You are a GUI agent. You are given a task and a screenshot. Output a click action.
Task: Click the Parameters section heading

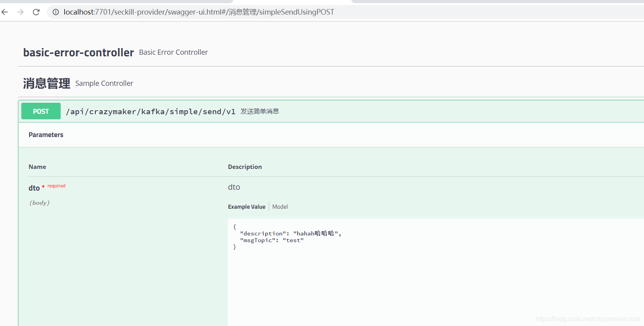pyautogui.click(x=46, y=135)
